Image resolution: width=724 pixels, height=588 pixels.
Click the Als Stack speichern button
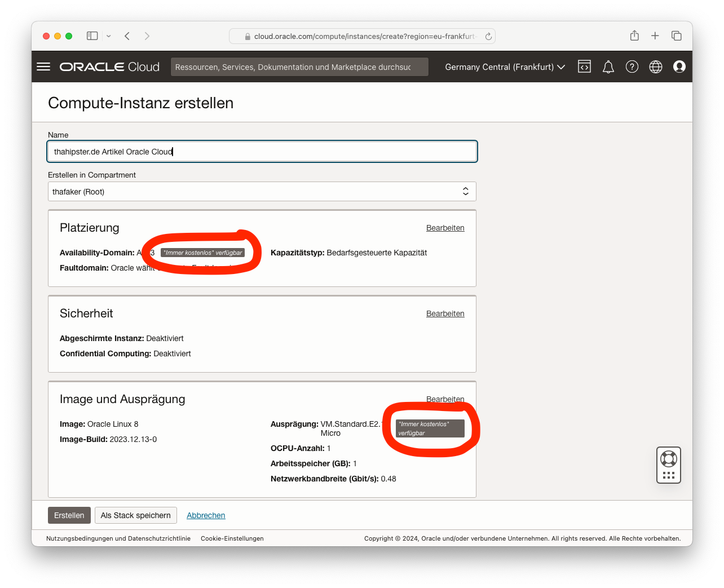click(135, 515)
